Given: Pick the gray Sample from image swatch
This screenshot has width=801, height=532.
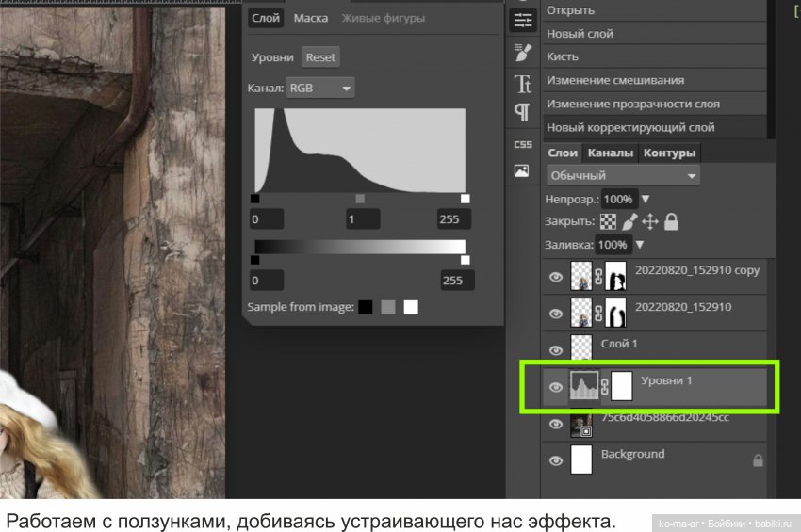Looking at the screenshot, I should [388, 307].
